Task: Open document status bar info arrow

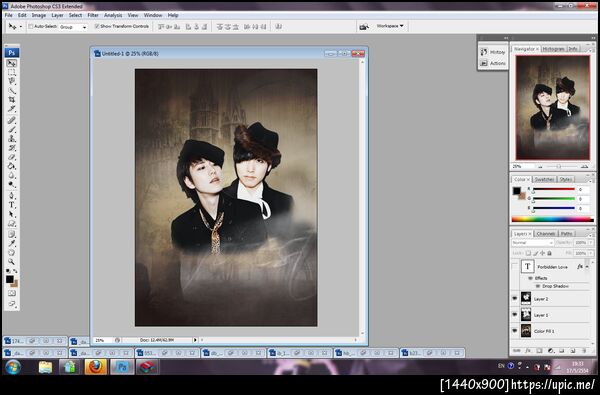Action: [195, 340]
